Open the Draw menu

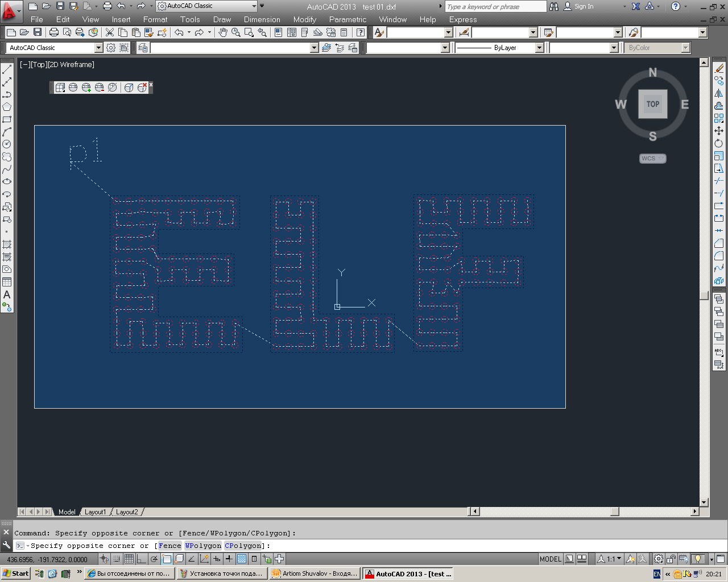222,19
